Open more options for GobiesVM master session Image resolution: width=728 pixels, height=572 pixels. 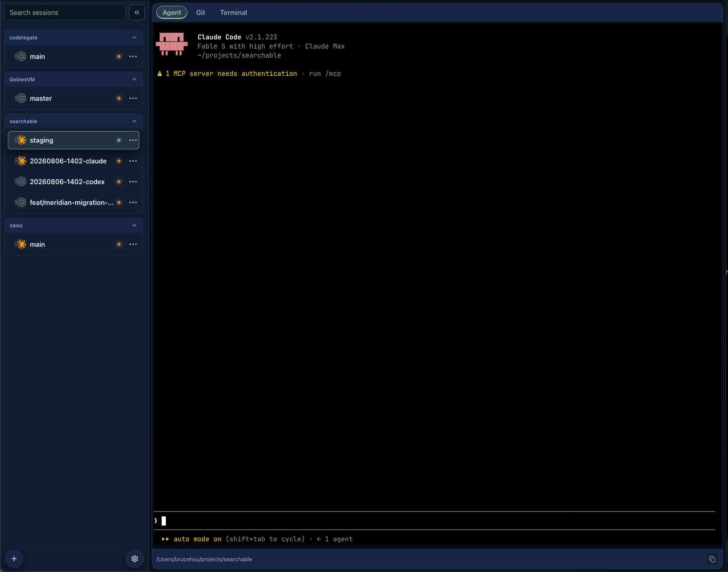[133, 98]
